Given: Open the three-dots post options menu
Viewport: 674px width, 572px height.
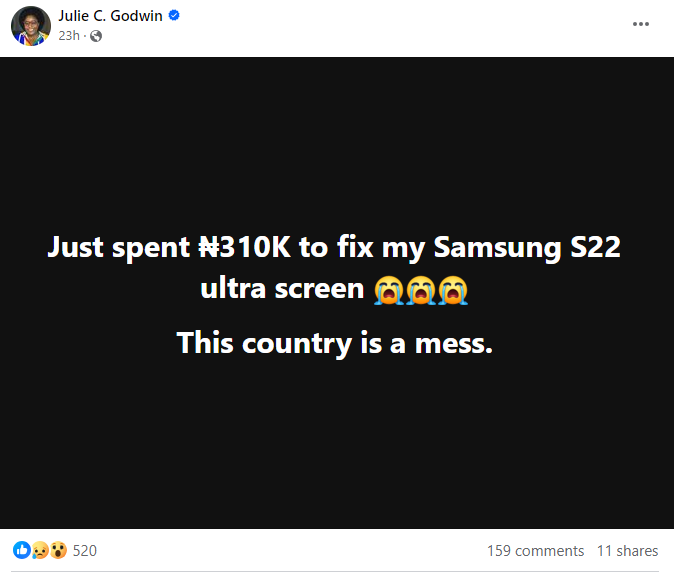Looking at the screenshot, I should [x=640, y=24].
